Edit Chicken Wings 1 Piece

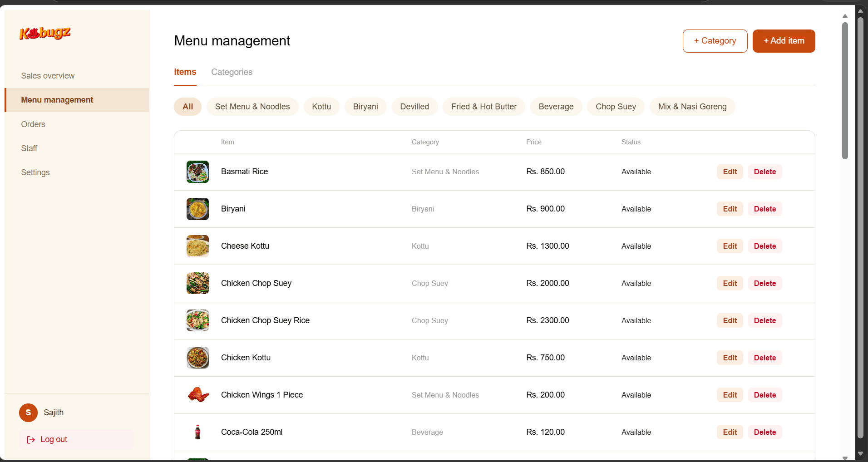[x=730, y=395]
